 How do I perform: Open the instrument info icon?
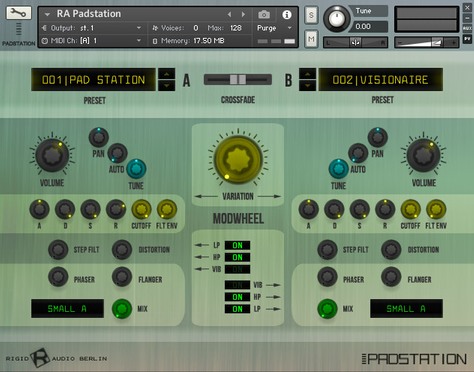click(287, 14)
